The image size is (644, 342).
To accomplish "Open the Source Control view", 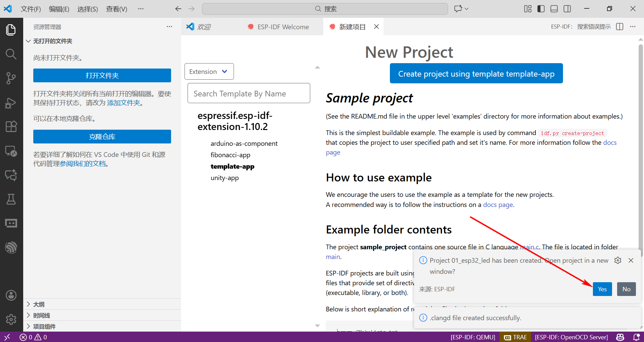I will pyautogui.click(x=11, y=78).
